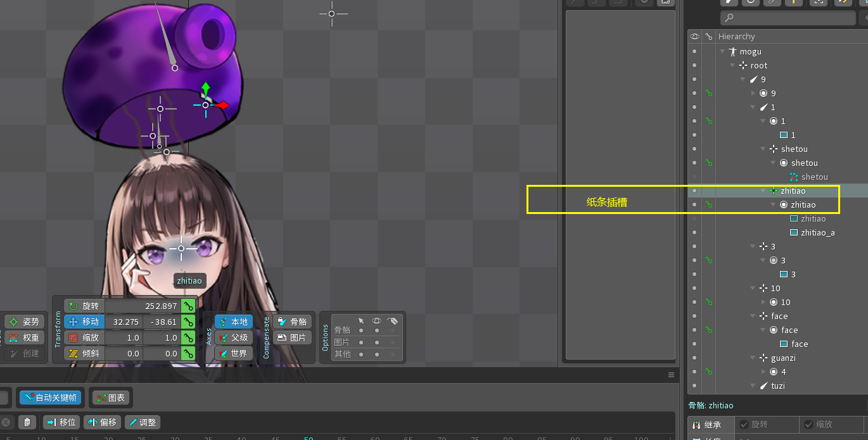Select the tuzi bone in hierarchy
This screenshot has width=868, height=440.
click(778, 386)
